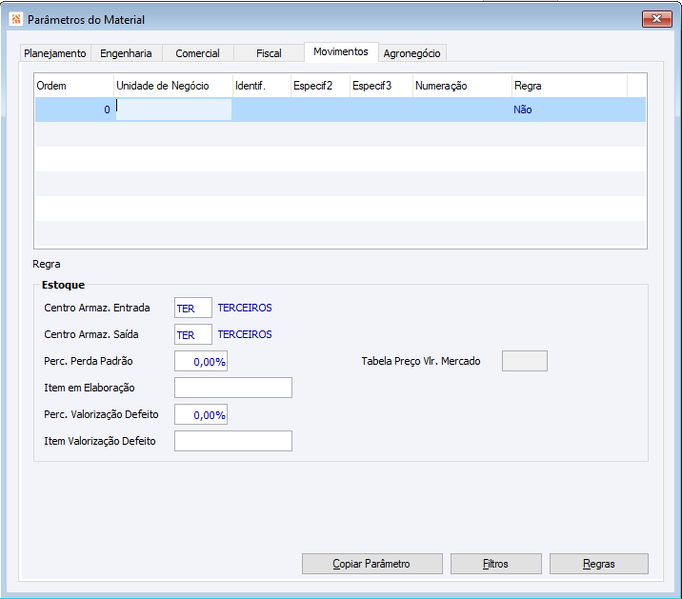This screenshot has height=599, width=682.
Task: Open the Agronegócio tab
Action: click(x=412, y=54)
